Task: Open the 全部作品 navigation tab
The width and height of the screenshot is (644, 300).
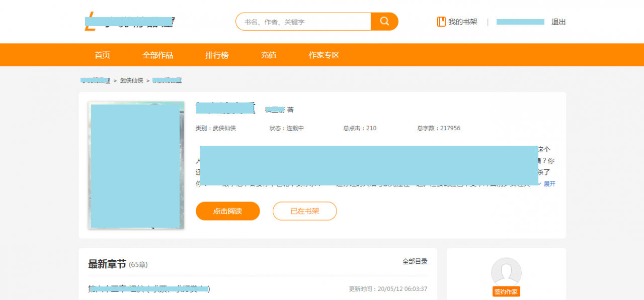Action: 157,55
